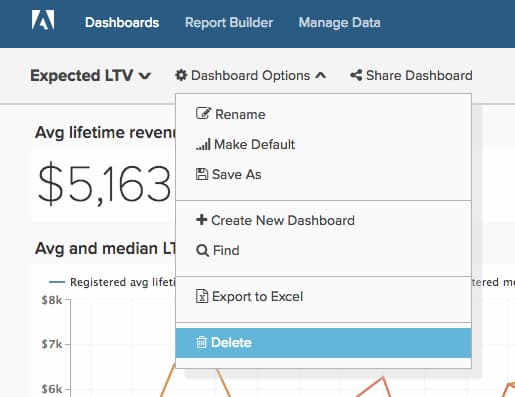This screenshot has width=515, height=397.
Task: Click the $5,163 revenue value
Action: point(105,183)
